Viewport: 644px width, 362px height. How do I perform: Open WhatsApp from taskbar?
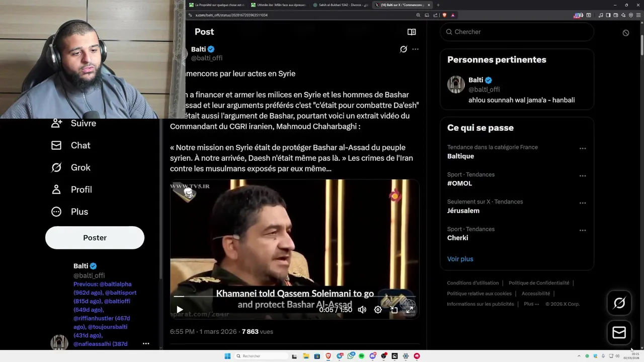[350, 356]
